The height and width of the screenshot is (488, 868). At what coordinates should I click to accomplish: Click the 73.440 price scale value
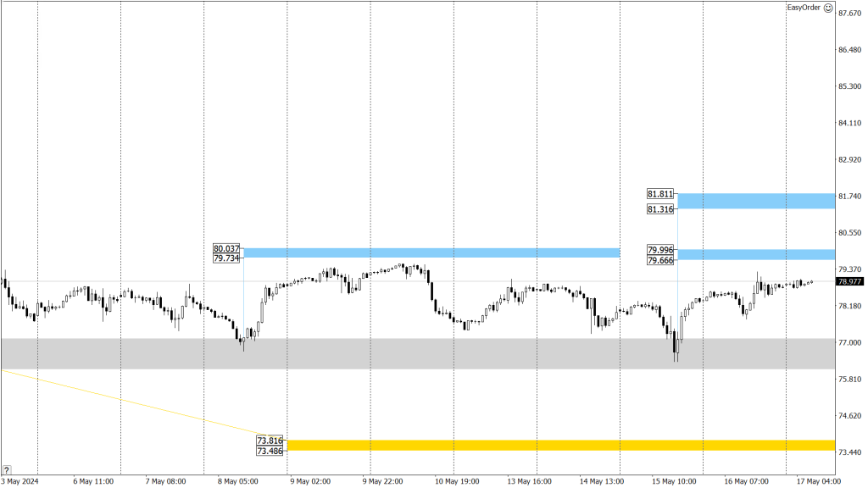coord(849,452)
